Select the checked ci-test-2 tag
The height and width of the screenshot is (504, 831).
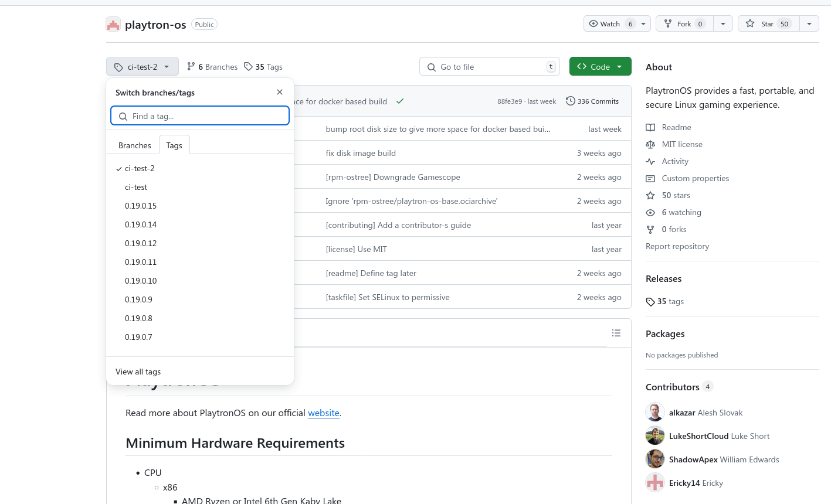200,168
